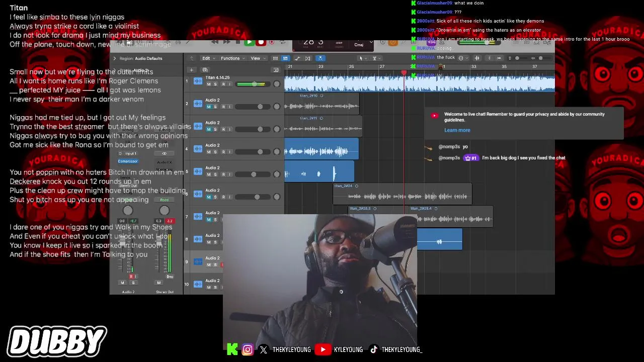Viewport: 644px width, 362px height.
Task: Select the titan_2#24 audio region
Action: coord(403,194)
